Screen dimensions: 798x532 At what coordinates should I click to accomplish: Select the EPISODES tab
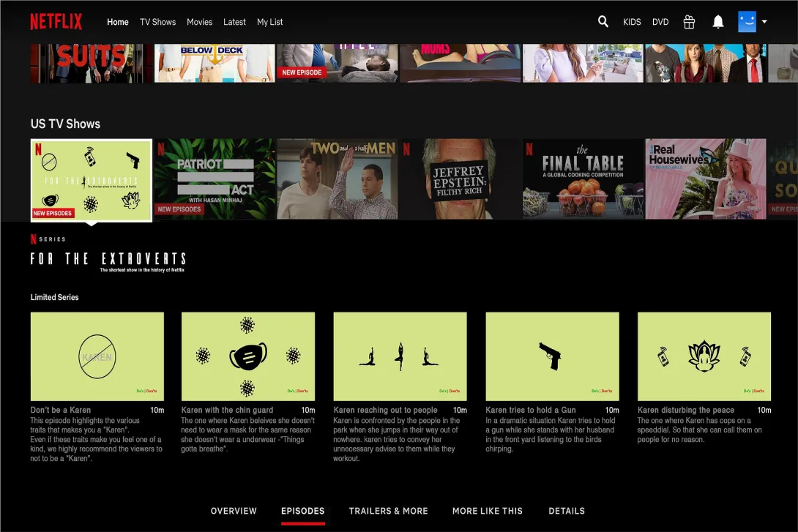point(303,511)
